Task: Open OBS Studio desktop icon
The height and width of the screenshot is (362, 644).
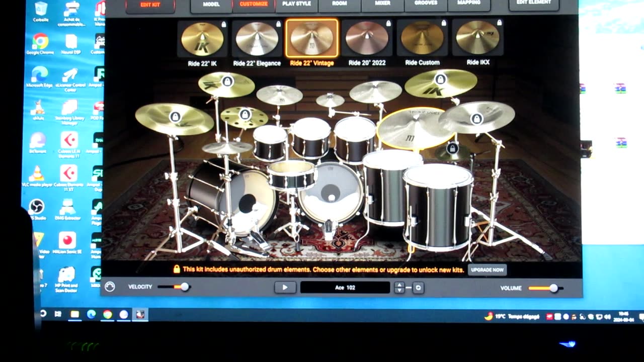Action: 36,209
